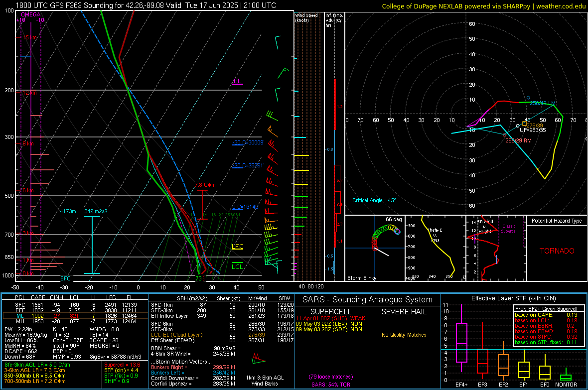Click the Critical Angle = 45° text
Image resolution: width=588 pixels, height=390 pixels.
click(x=374, y=200)
